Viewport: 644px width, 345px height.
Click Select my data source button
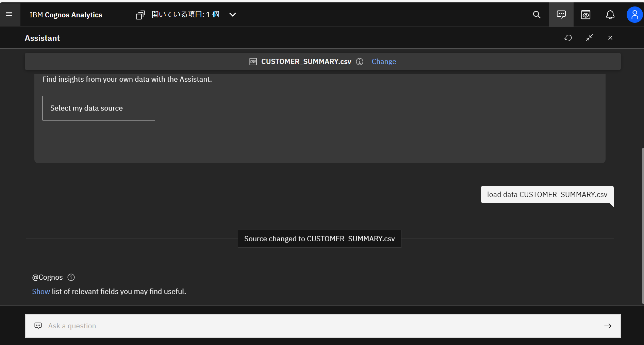click(99, 108)
